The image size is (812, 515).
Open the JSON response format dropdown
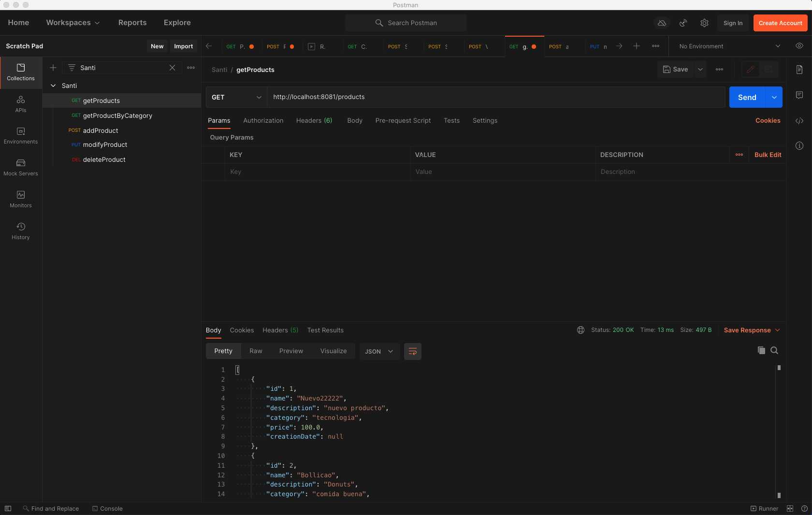pos(379,352)
